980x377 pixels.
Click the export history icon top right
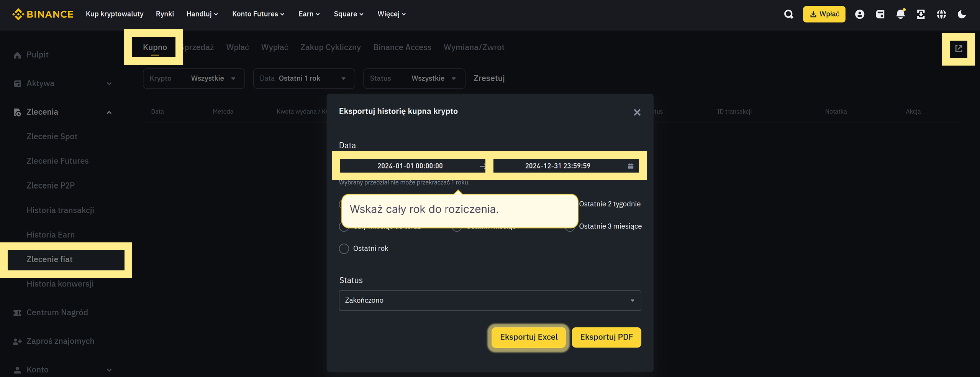click(x=958, y=49)
